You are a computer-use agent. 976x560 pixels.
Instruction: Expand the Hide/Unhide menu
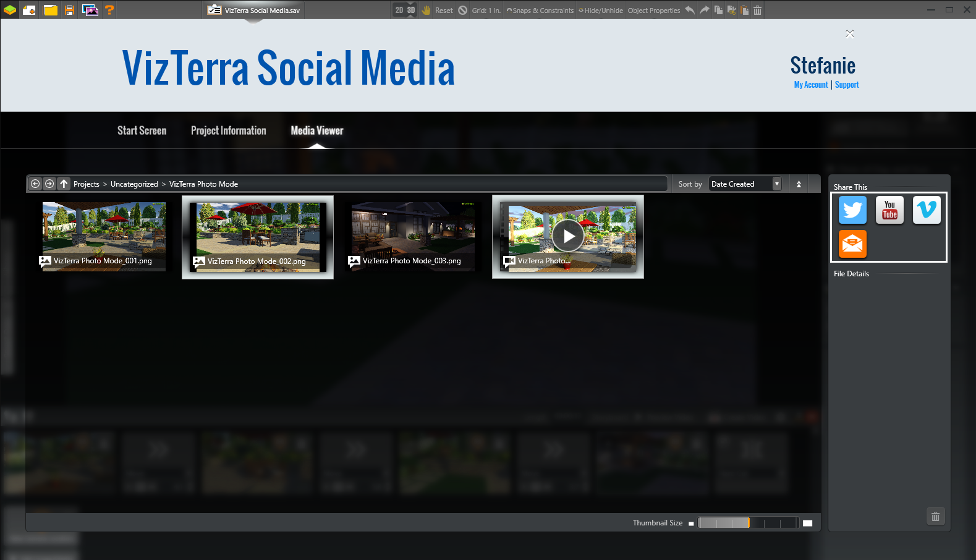click(601, 11)
